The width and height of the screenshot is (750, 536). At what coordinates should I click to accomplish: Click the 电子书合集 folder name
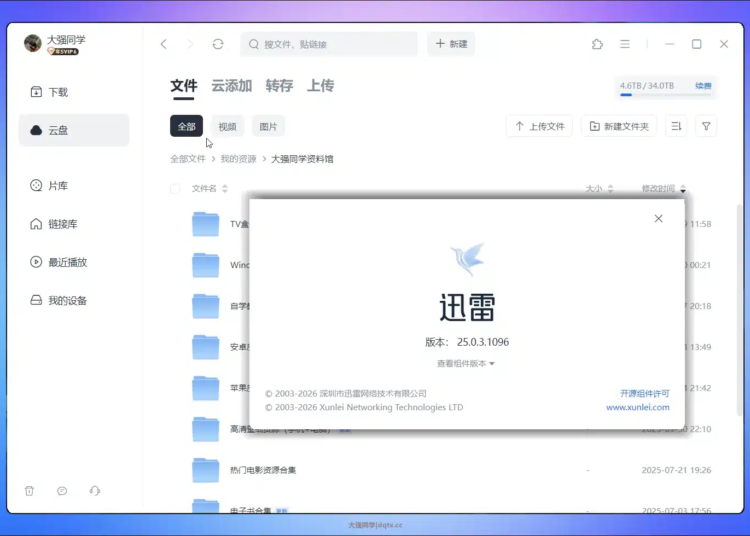tap(251, 510)
